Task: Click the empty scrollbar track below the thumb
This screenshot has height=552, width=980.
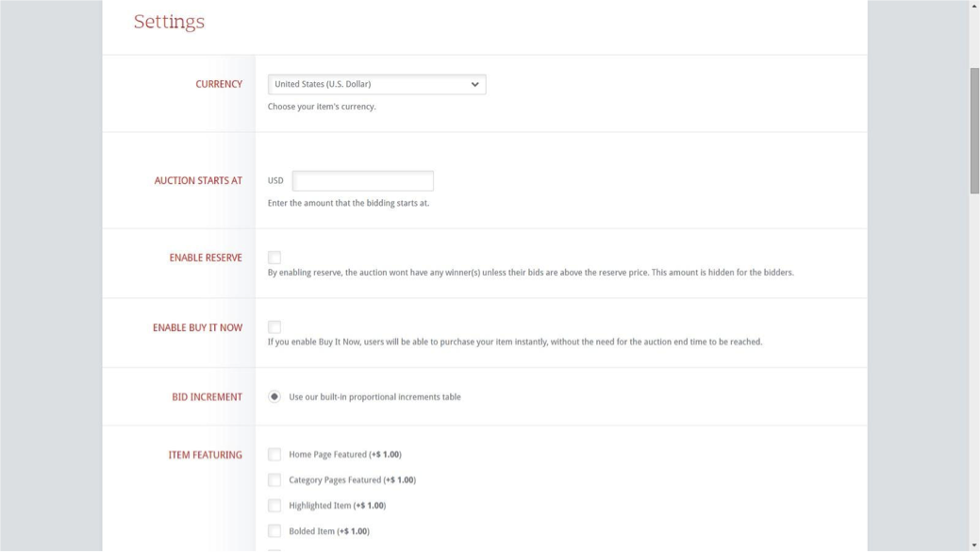Action: point(974,377)
